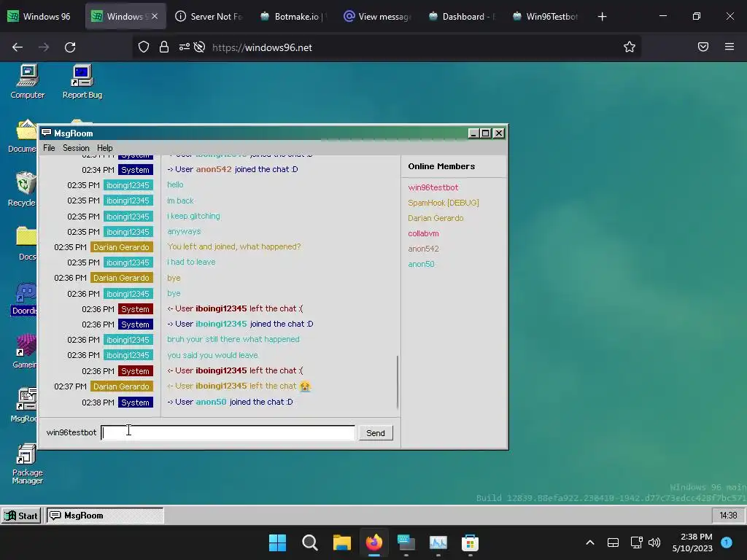Click the Windows 96 Start button

(21, 516)
